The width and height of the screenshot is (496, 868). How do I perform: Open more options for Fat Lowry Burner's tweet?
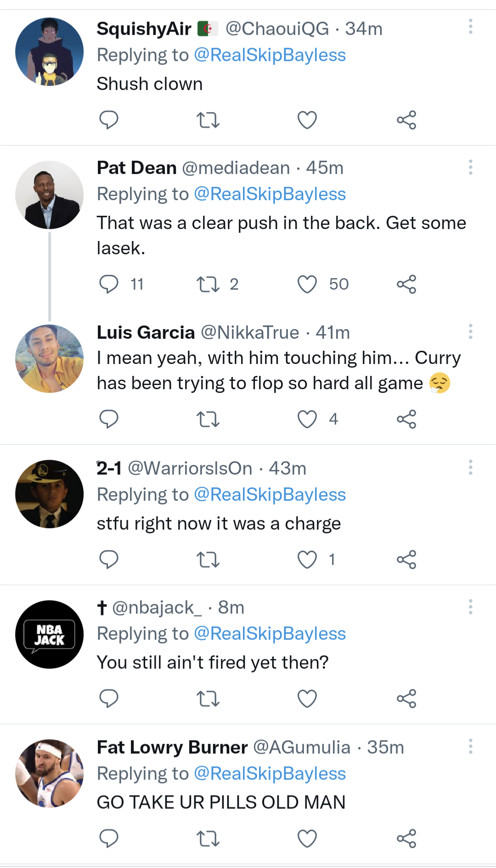[x=470, y=746]
